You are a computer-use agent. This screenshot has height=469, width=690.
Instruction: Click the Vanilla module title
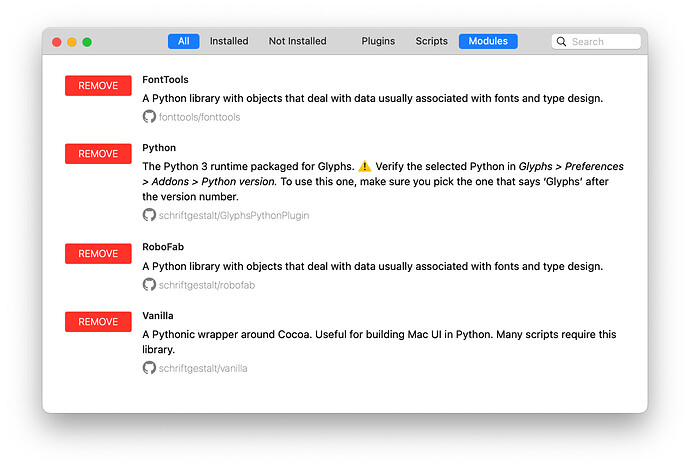click(x=158, y=316)
